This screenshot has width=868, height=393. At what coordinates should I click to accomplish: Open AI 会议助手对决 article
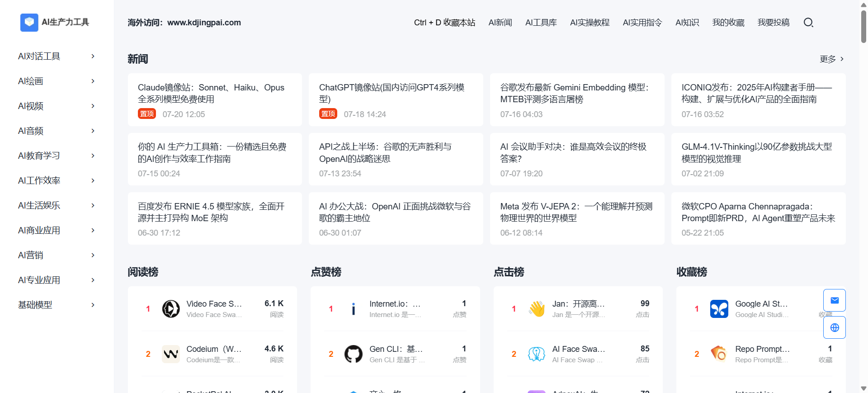tap(577, 159)
